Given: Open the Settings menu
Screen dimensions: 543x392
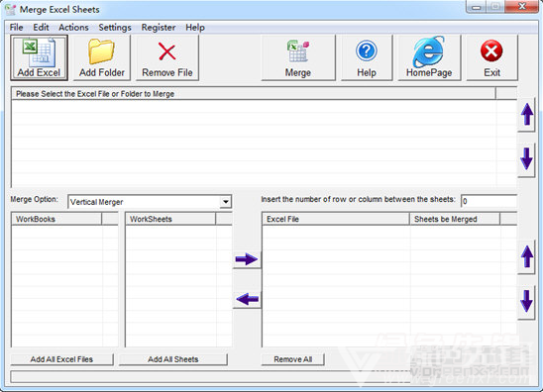Looking at the screenshot, I should coord(115,28).
